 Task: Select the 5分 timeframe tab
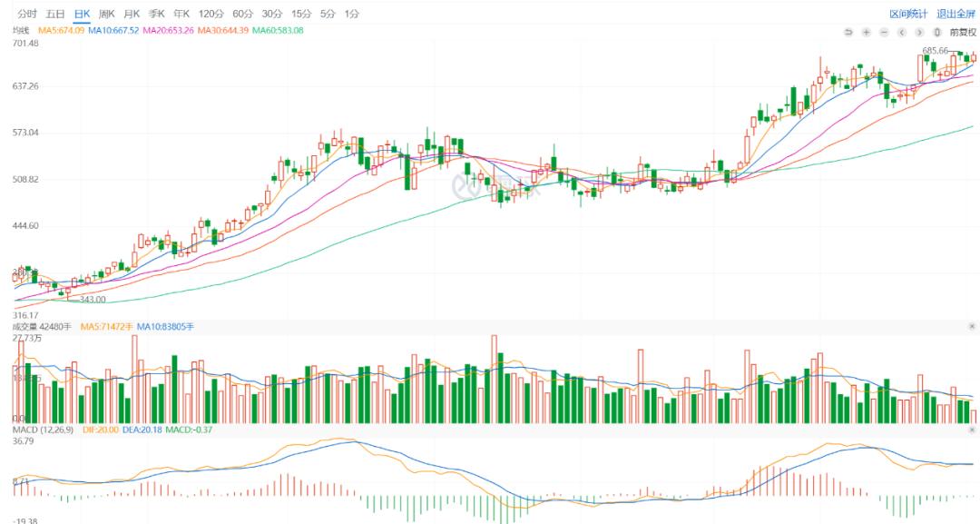[328, 14]
